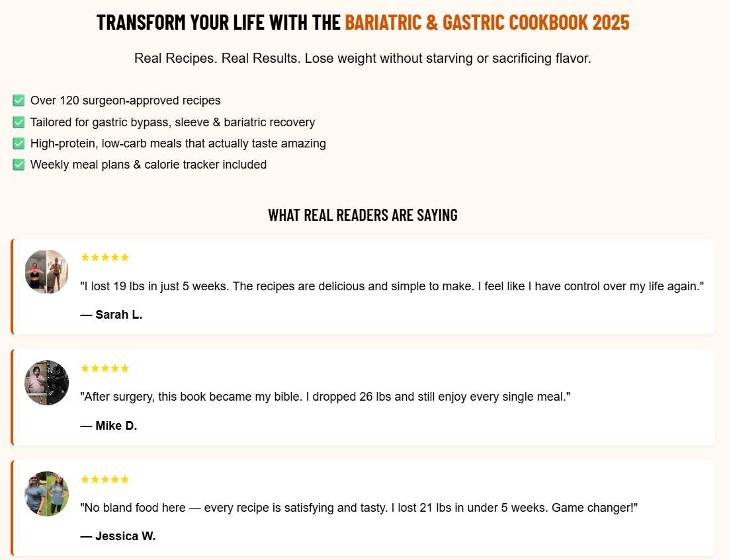Click the star rating on Jessica's review
Screen dimensions: 729x560
point(105,479)
